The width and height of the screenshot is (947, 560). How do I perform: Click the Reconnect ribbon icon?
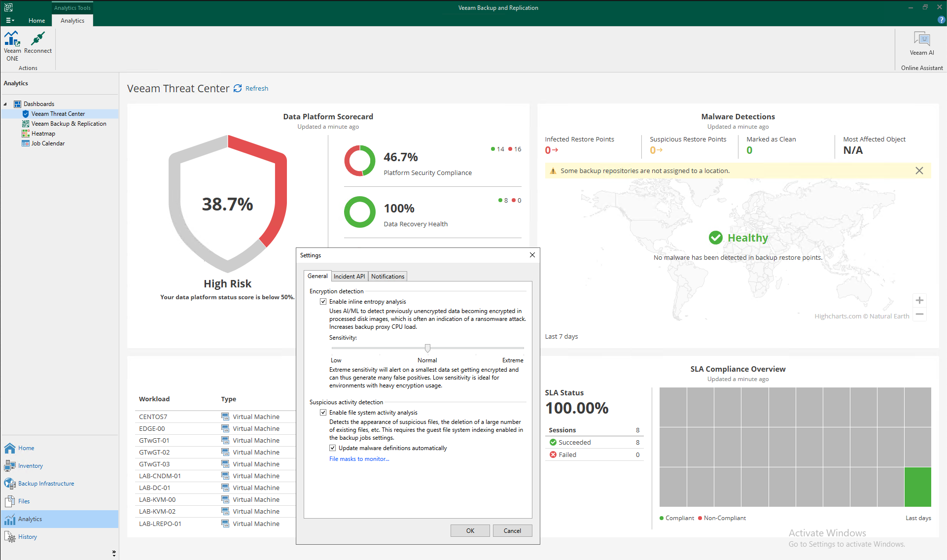tap(37, 39)
